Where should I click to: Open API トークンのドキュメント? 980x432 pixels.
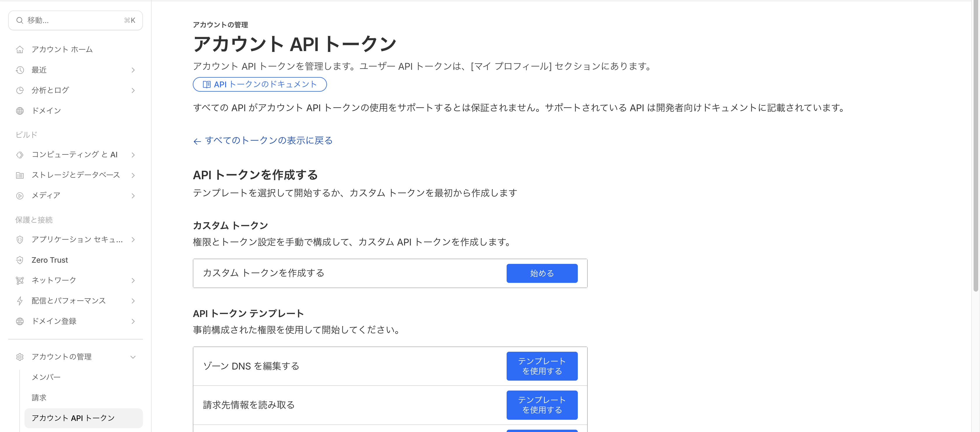[260, 84]
